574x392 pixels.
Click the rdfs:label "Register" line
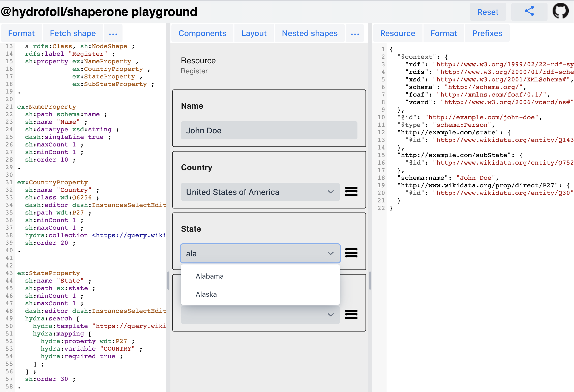[x=70, y=54]
